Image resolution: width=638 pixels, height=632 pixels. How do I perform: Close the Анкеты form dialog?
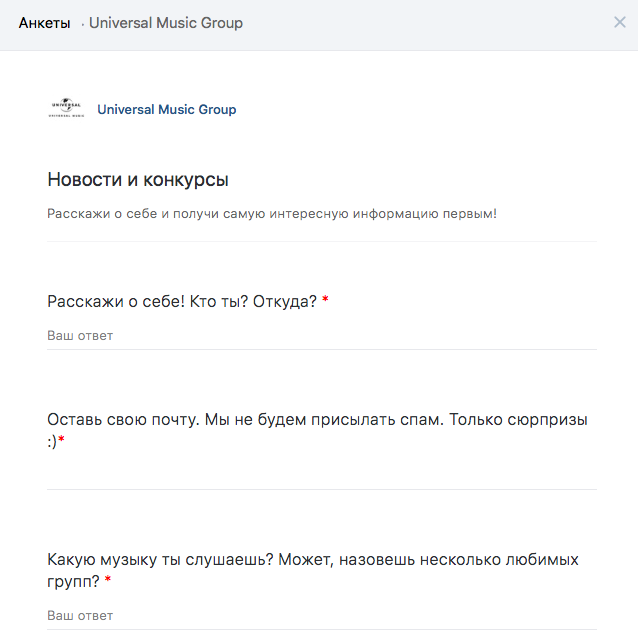tap(619, 22)
